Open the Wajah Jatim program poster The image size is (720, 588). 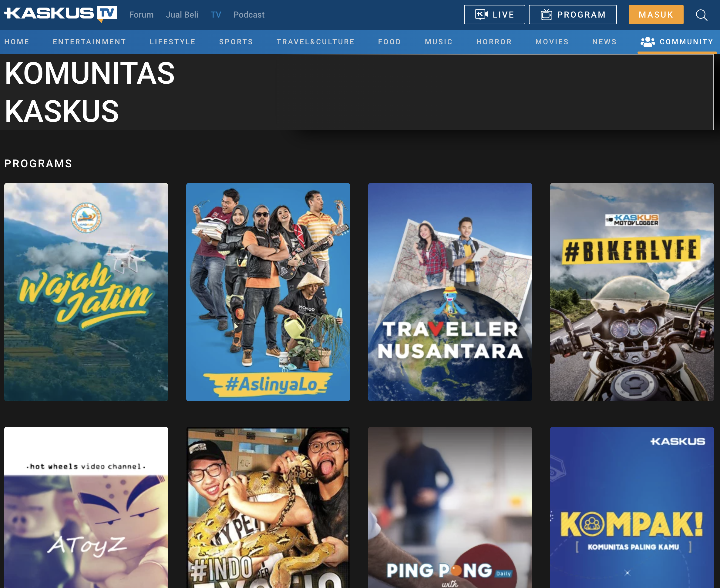[x=86, y=292]
